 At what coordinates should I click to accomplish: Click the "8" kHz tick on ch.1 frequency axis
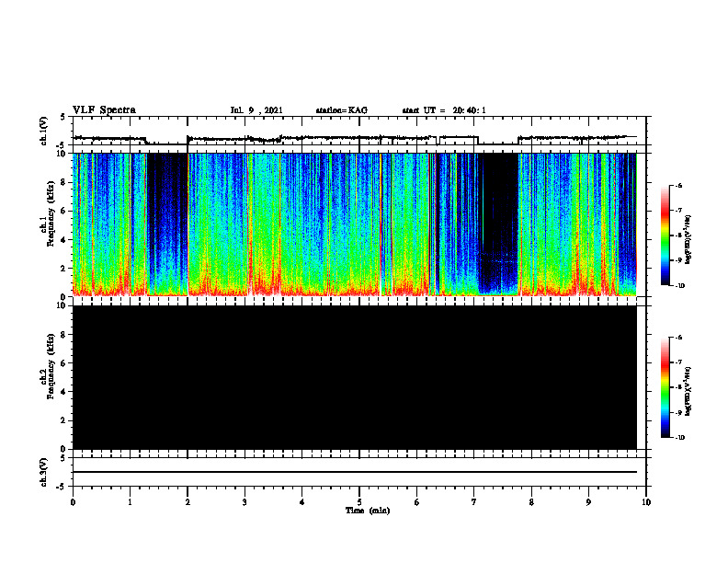63,182
